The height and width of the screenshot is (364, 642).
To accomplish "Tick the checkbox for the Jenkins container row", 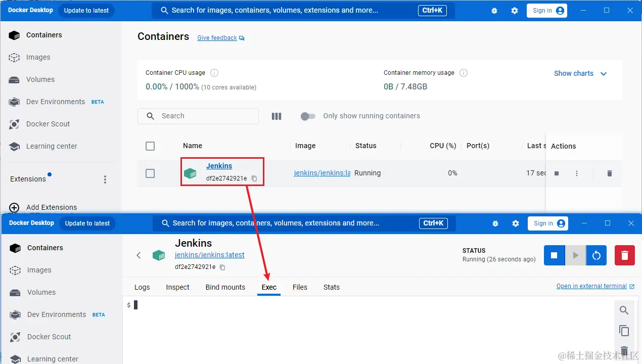I will click(x=150, y=173).
